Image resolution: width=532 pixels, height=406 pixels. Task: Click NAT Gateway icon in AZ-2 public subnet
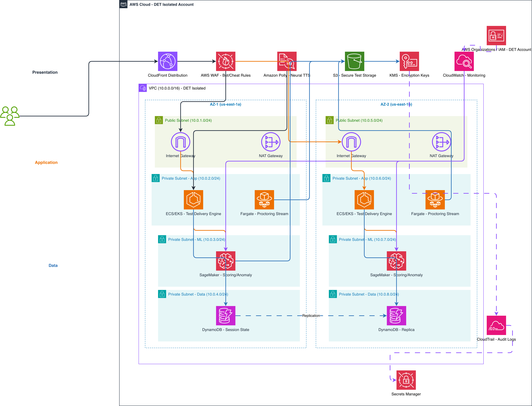click(x=441, y=142)
